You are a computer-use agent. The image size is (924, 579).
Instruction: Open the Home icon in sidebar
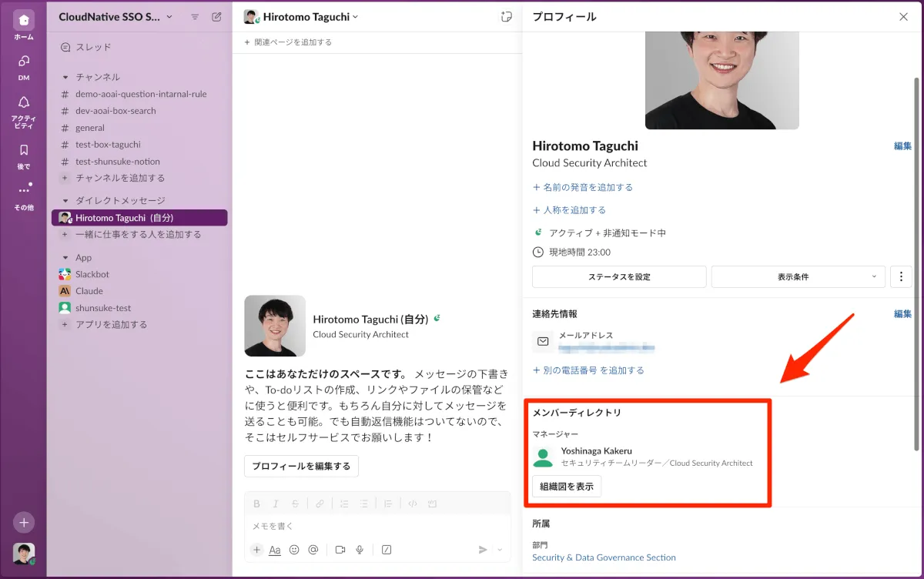coord(24,21)
